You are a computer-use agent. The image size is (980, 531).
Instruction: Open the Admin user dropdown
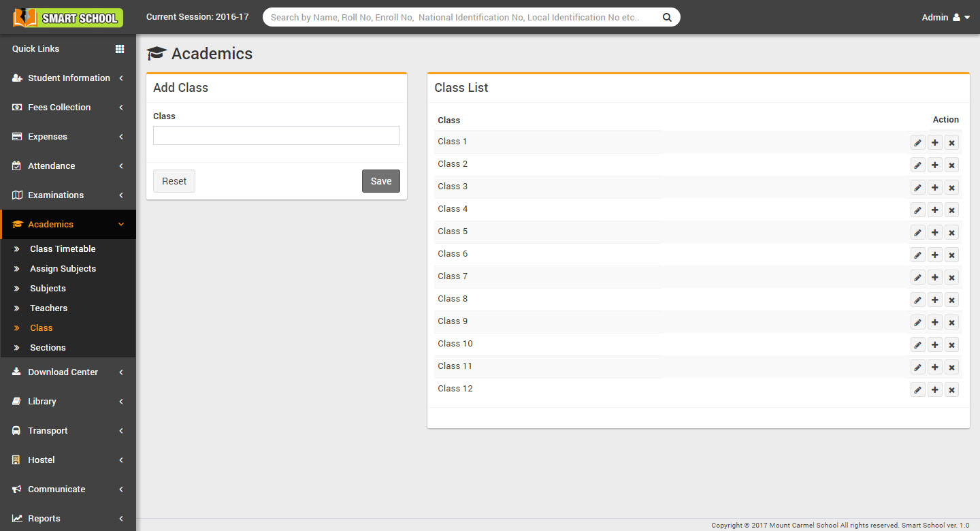coord(945,17)
